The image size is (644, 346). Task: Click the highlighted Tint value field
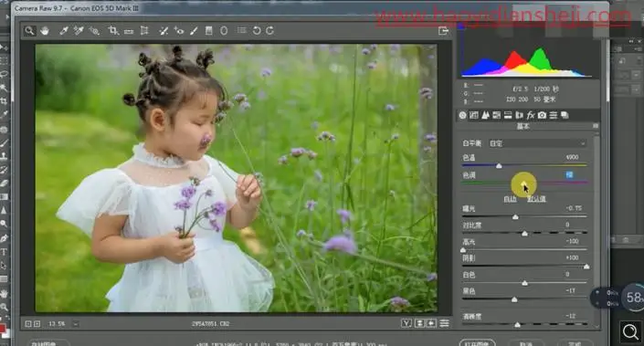pos(569,175)
